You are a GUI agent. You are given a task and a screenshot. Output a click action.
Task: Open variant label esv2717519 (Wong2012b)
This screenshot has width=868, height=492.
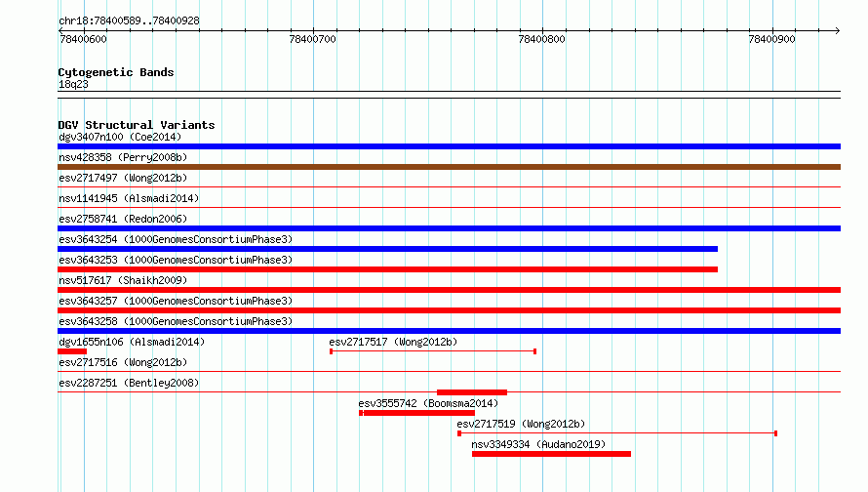(x=521, y=424)
